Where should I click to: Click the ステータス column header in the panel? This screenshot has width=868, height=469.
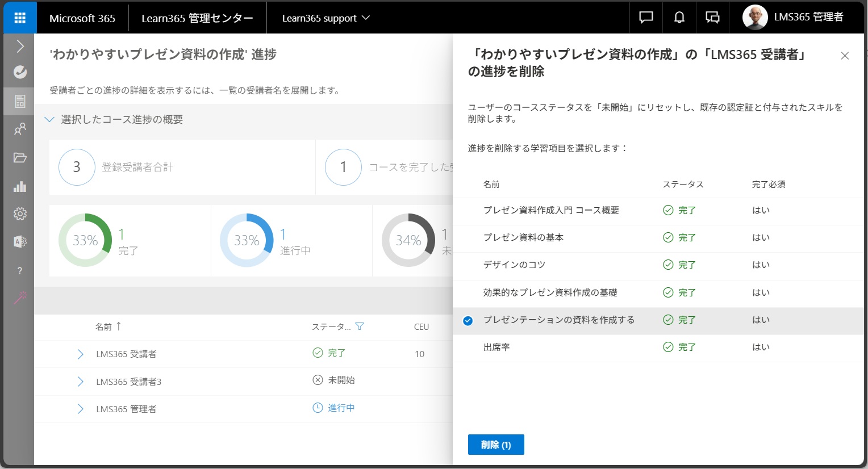pyautogui.click(x=683, y=185)
